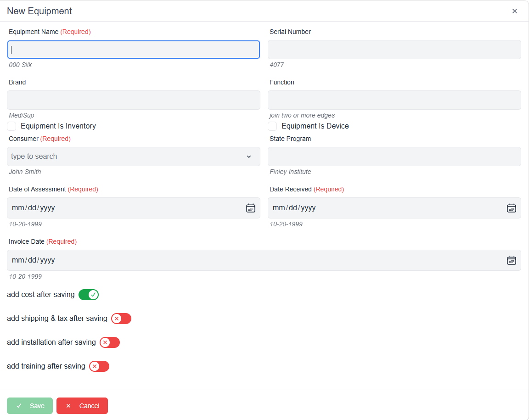Focus the Equipment Name field
The image size is (529, 420).
point(134,50)
